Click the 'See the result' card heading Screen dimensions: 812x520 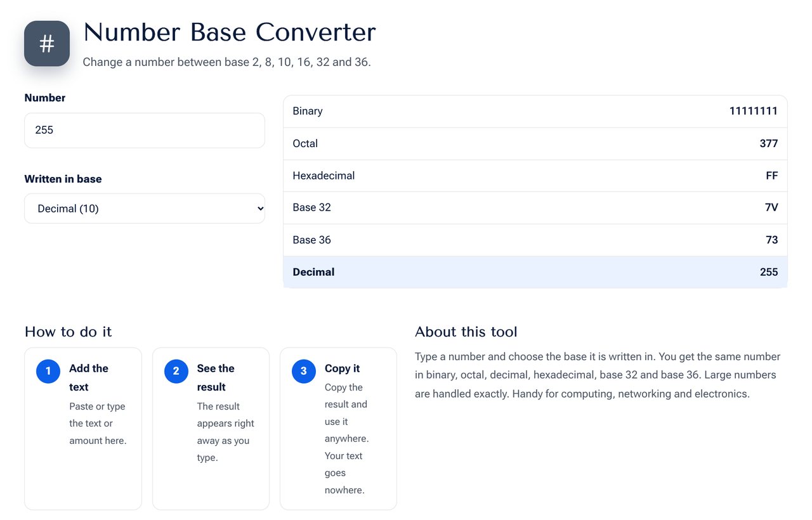tap(216, 378)
